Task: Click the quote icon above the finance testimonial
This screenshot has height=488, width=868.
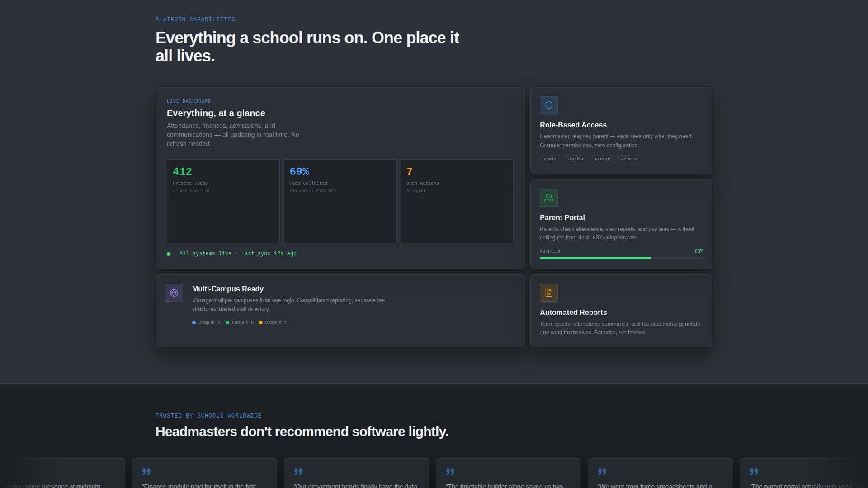Action: click(x=146, y=471)
